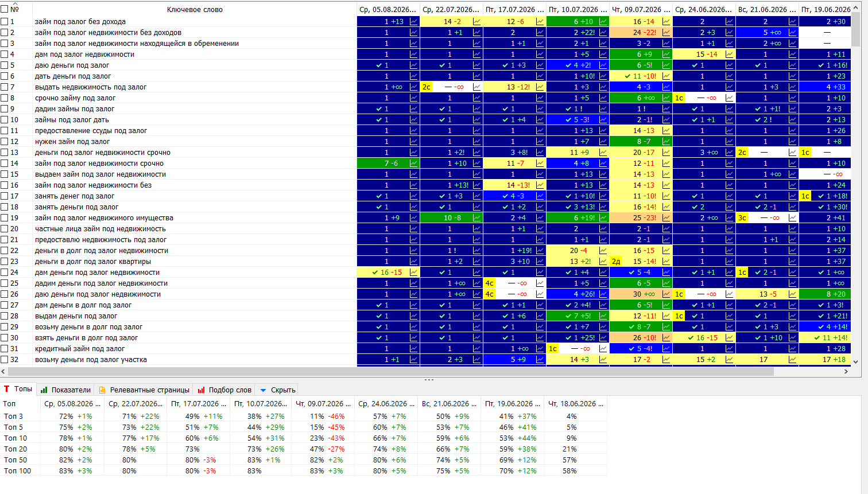Sort by the Ключевое слово column header

(x=195, y=9)
